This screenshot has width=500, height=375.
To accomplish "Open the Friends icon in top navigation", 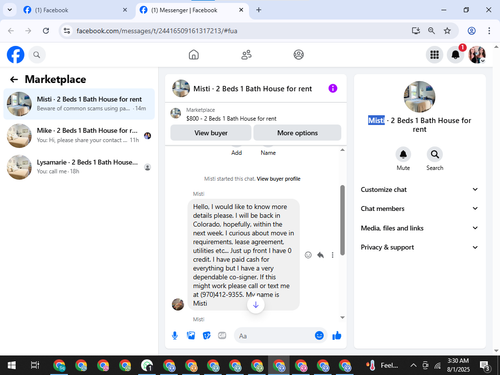I will tap(246, 55).
